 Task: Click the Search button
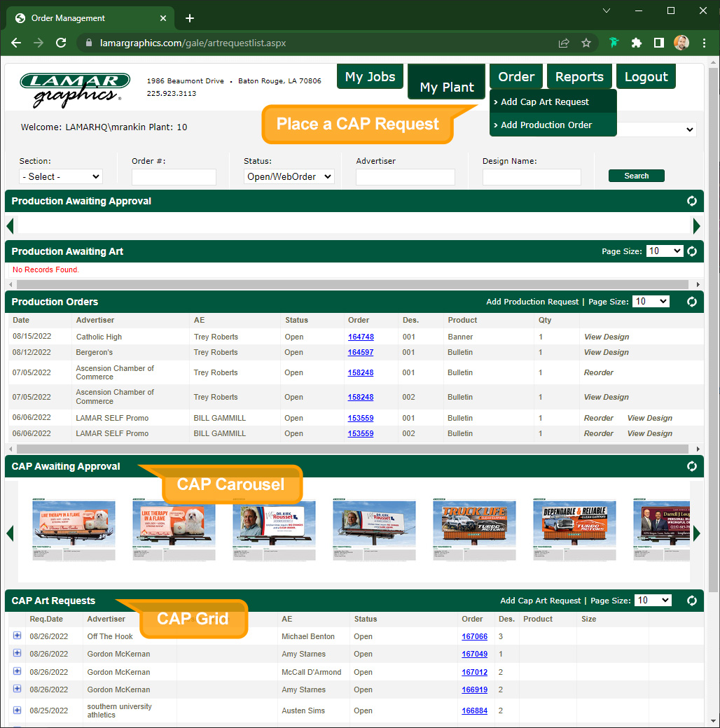coord(637,176)
